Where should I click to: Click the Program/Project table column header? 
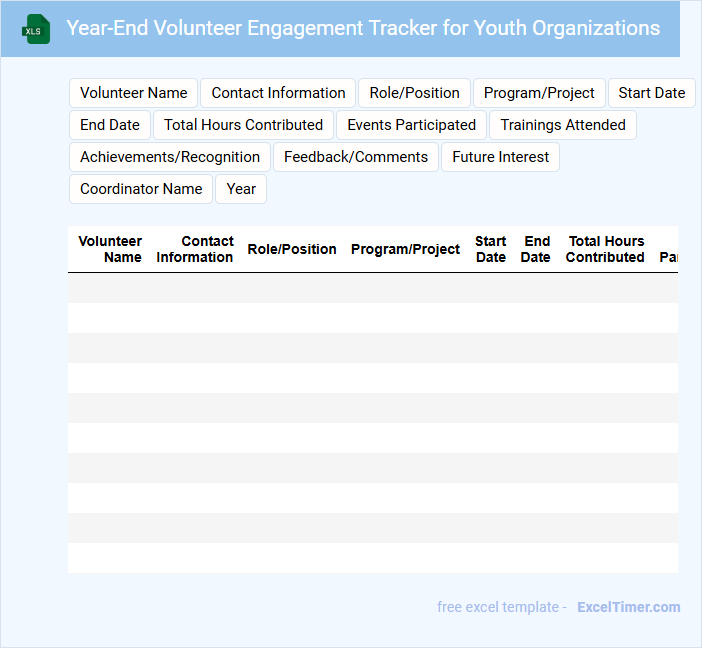pyautogui.click(x=405, y=249)
